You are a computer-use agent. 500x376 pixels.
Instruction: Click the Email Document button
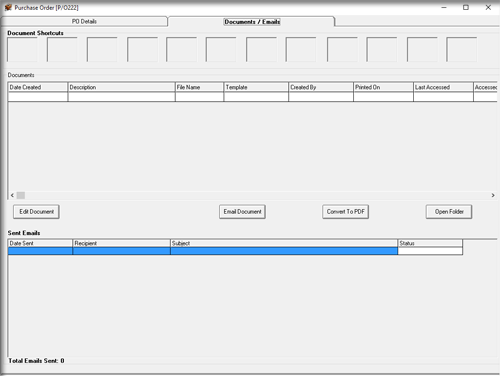coord(242,212)
